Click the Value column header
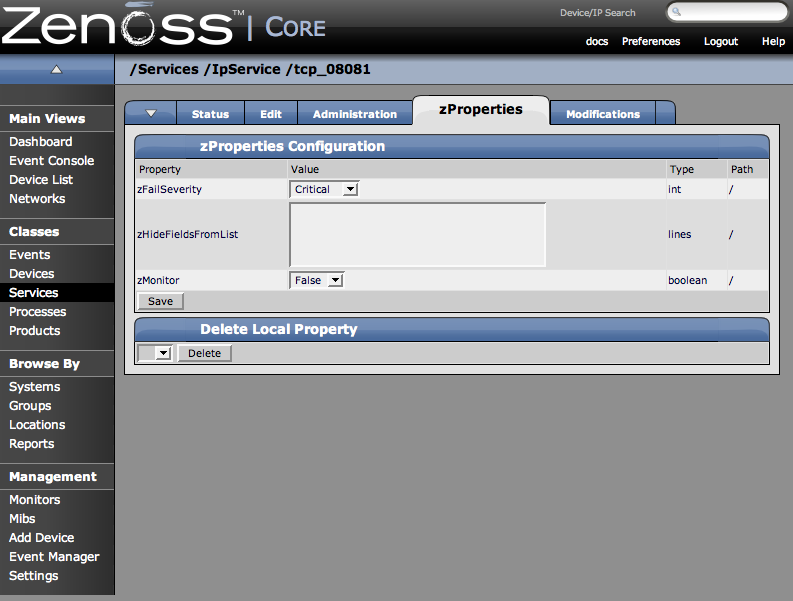Image resolution: width=793 pixels, height=601 pixels. [x=305, y=169]
